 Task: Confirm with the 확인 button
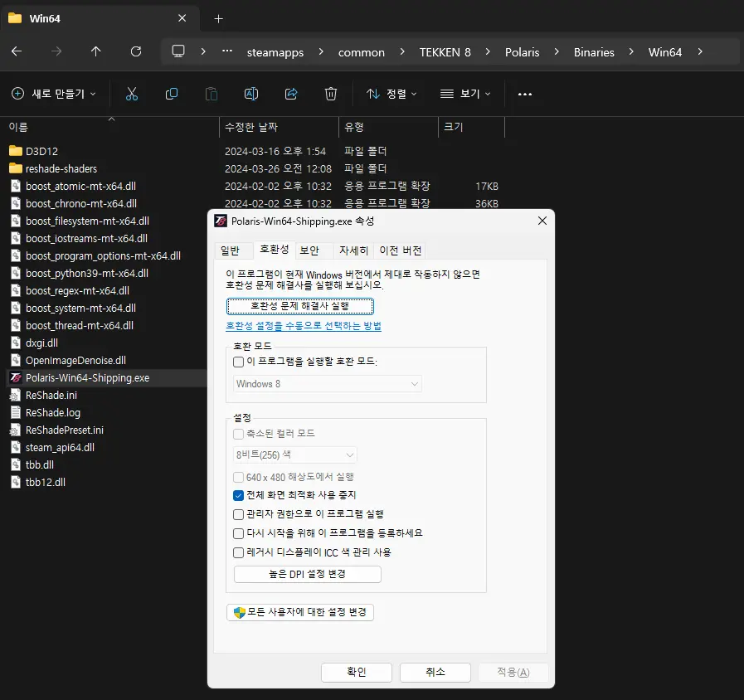[357, 672]
